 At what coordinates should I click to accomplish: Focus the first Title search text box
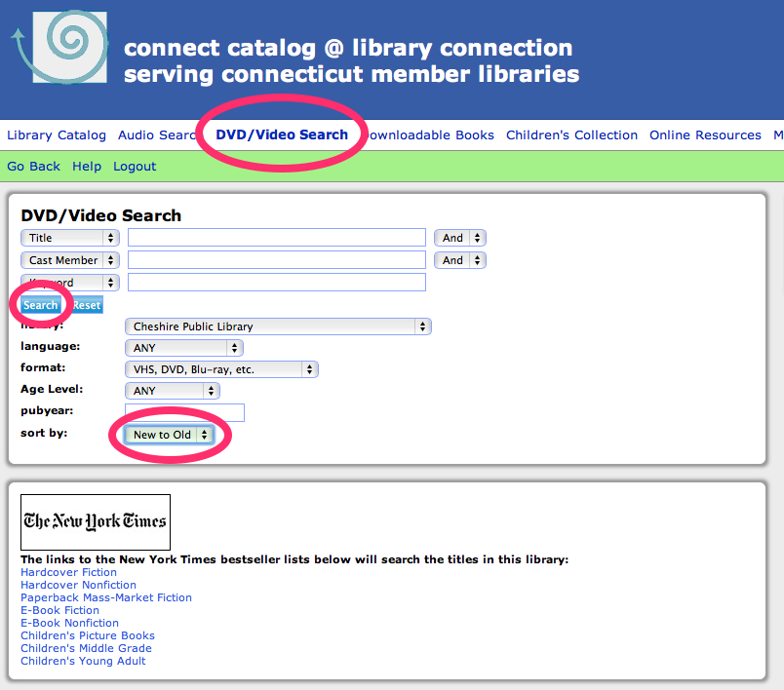pyautogui.click(x=277, y=238)
